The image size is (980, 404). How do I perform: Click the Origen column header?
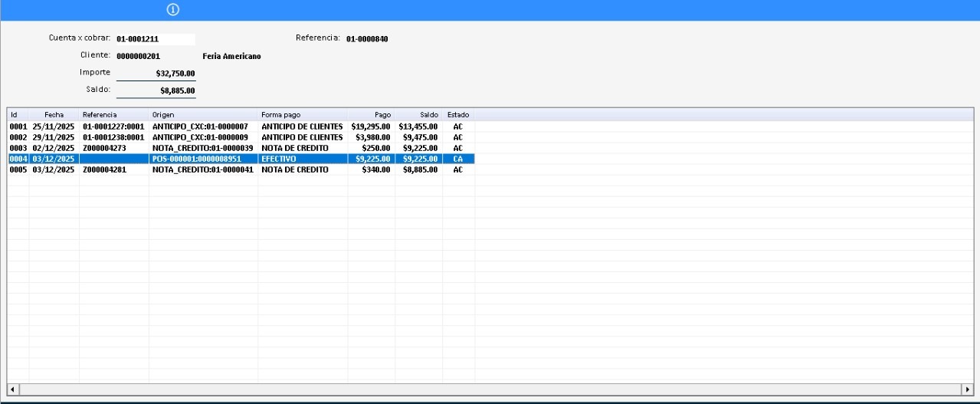click(203, 114)
